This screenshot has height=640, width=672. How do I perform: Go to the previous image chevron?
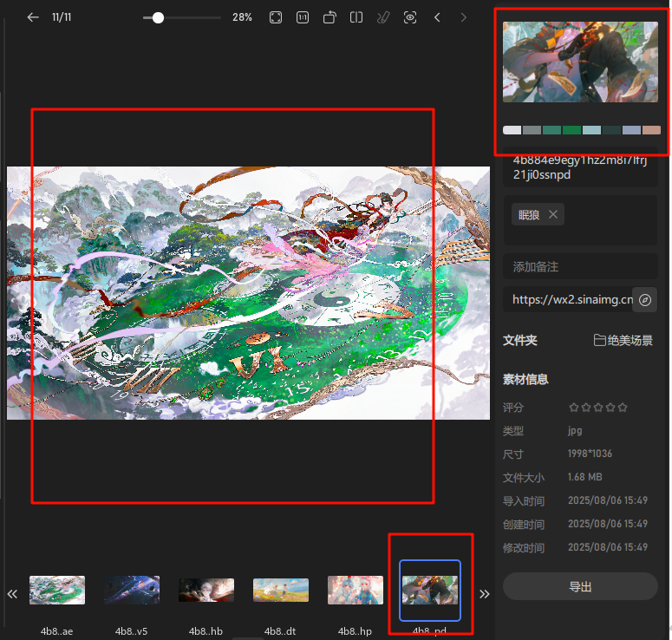pyautogui.click(x=437, y=17)
